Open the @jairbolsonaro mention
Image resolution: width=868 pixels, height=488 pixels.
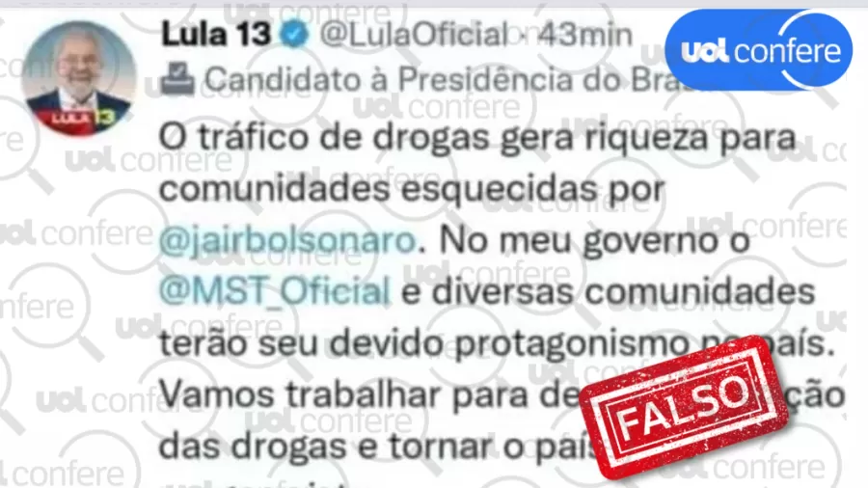[287, 241]
